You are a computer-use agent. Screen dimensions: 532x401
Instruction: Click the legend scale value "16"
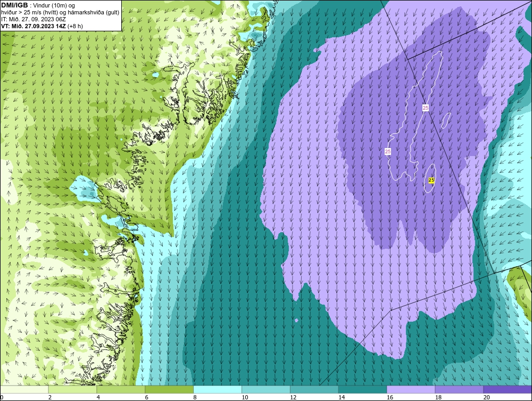[x=390, y=397]
